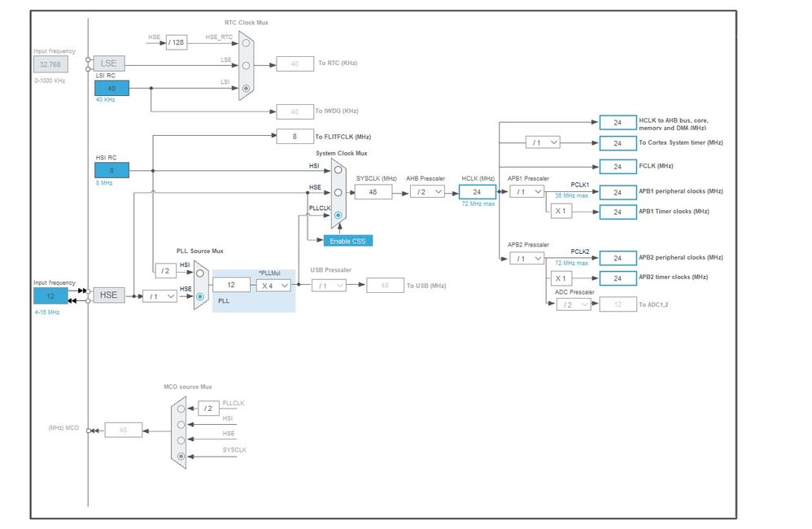Select HSI radio in System Clock Mux
812x529 pixels.
pos(338,170)
